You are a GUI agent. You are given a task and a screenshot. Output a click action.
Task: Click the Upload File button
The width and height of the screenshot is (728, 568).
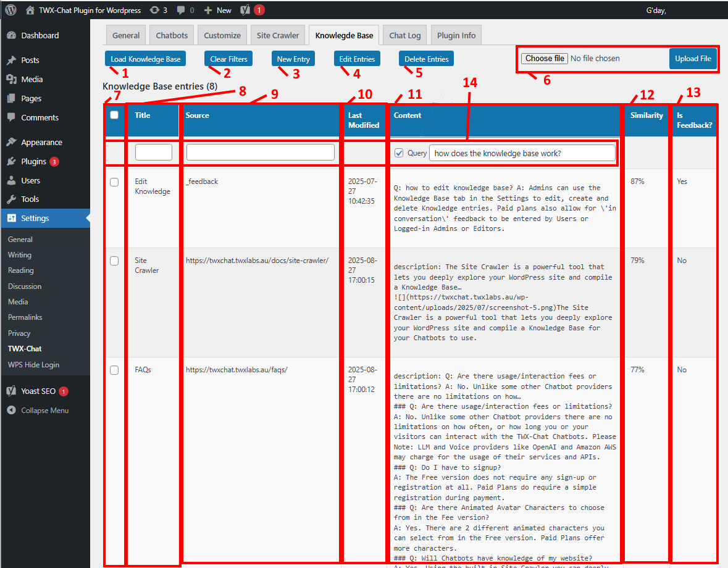coord(693,59)
